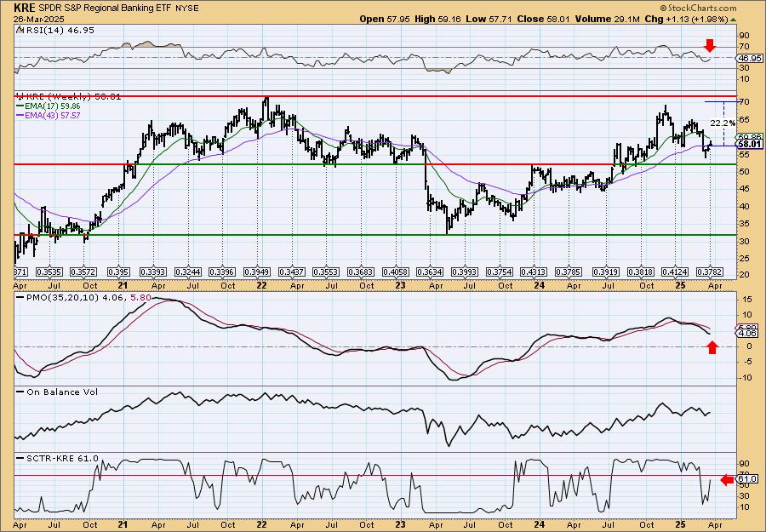
Task: Click the 0.3993 dividend label
Action: point(465,272)
